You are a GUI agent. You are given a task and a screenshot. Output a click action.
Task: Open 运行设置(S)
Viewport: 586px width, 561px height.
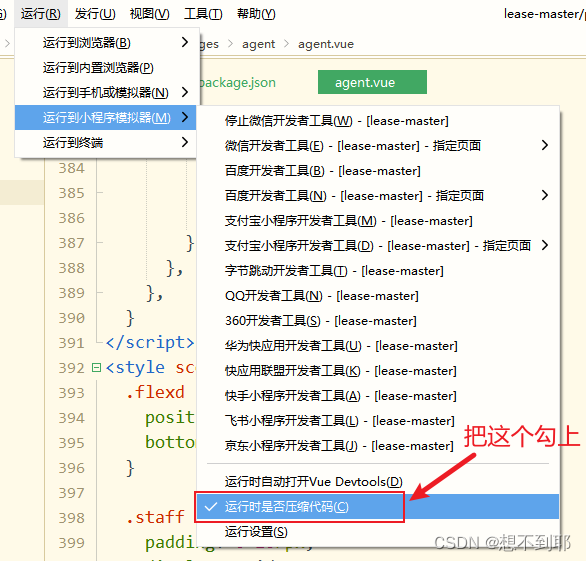tap(378, 532)
